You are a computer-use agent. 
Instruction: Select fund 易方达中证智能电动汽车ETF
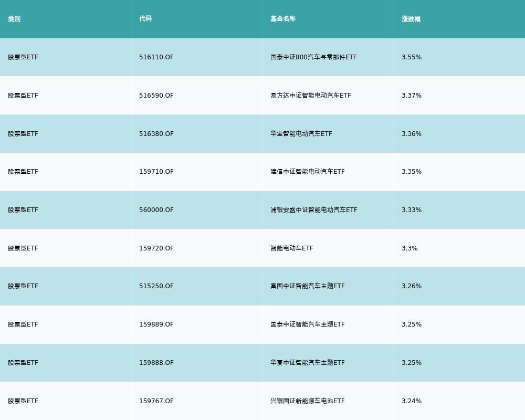pyautogui.click(x=311, y=96)
